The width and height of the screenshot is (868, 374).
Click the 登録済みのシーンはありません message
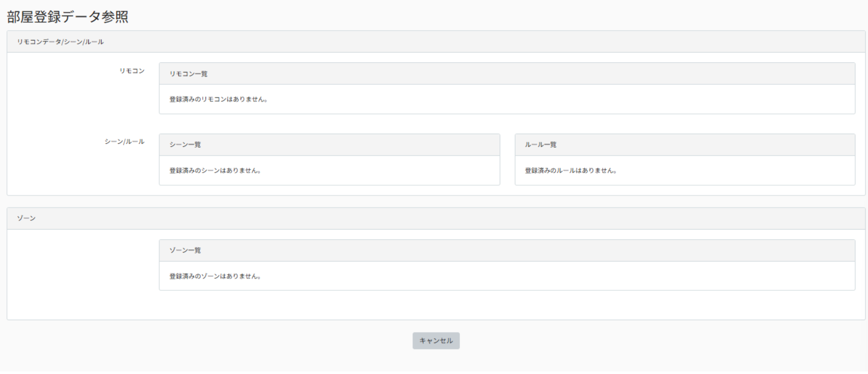point(215,171)
